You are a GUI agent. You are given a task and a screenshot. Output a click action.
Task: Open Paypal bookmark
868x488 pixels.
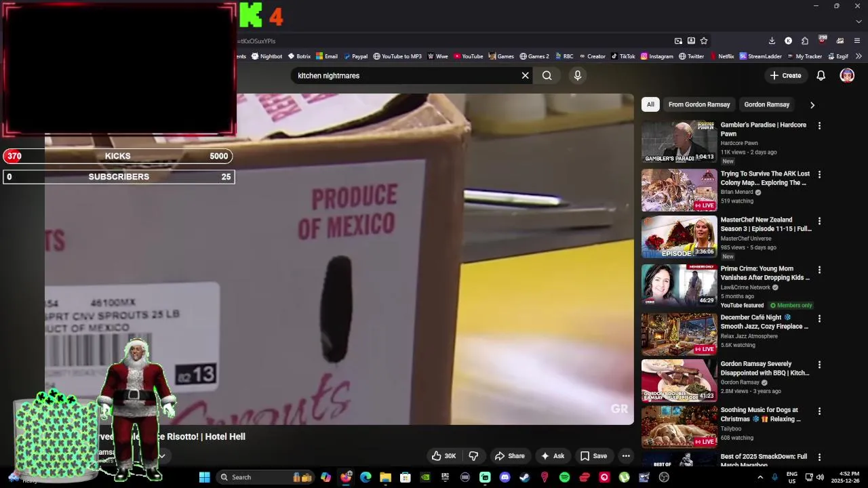tap(355, 56)
